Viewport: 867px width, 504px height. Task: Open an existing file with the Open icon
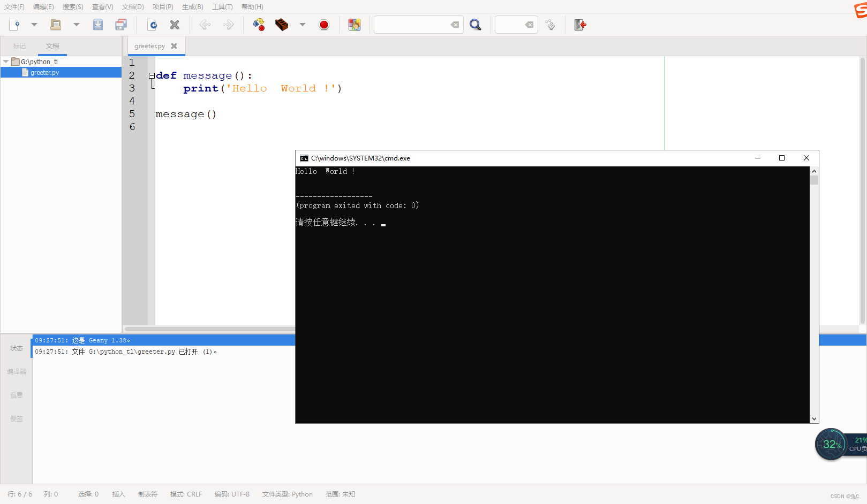[56, 25]
